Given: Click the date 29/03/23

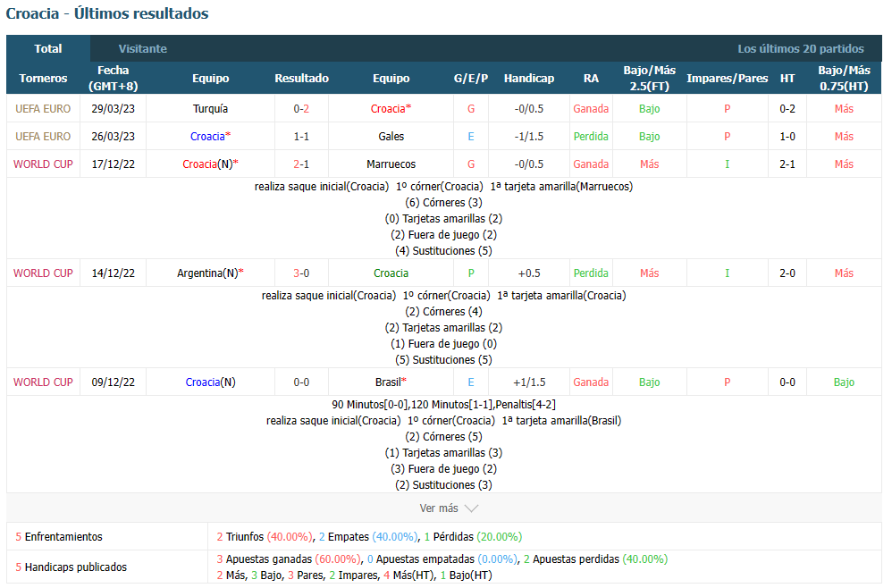Looking at the screenshot, I should pos(114,109).
